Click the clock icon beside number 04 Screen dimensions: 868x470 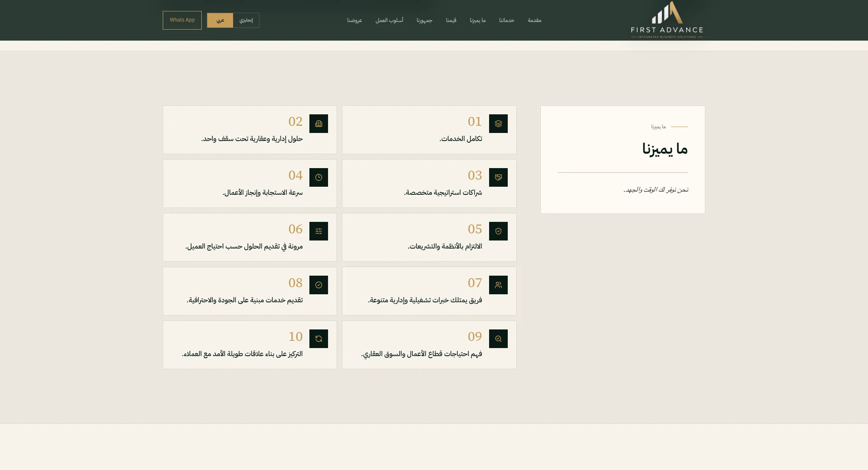[319, 177]
